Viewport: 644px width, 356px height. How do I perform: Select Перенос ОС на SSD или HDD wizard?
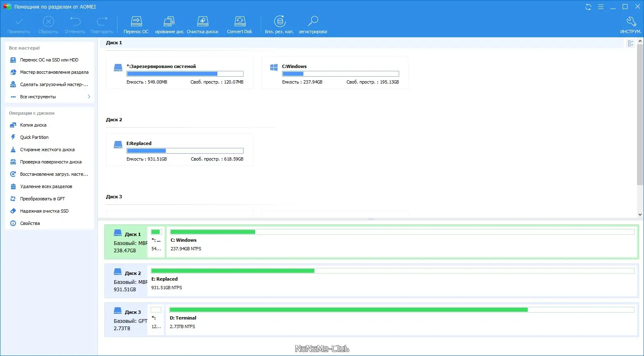pos(50,60)
